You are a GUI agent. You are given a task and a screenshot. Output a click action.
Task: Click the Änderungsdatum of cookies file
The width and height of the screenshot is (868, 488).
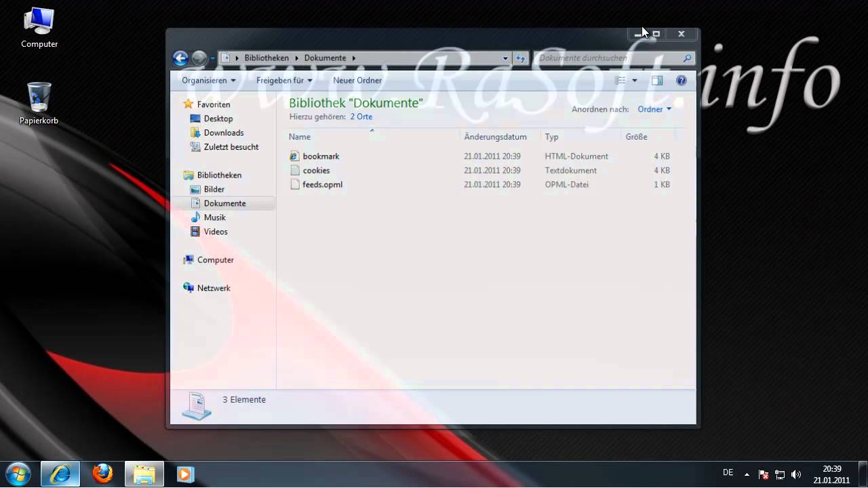tap(492, 171)
